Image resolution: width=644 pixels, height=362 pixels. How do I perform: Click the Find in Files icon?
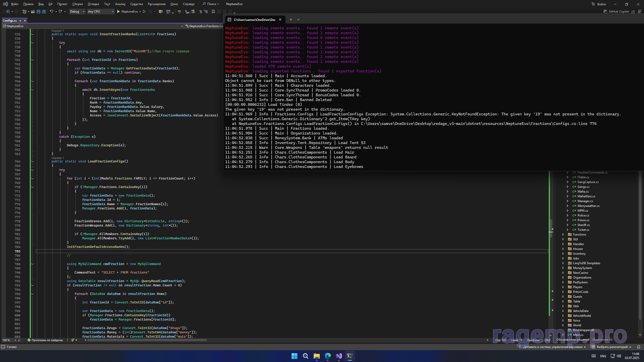click(x=161, y=12)
